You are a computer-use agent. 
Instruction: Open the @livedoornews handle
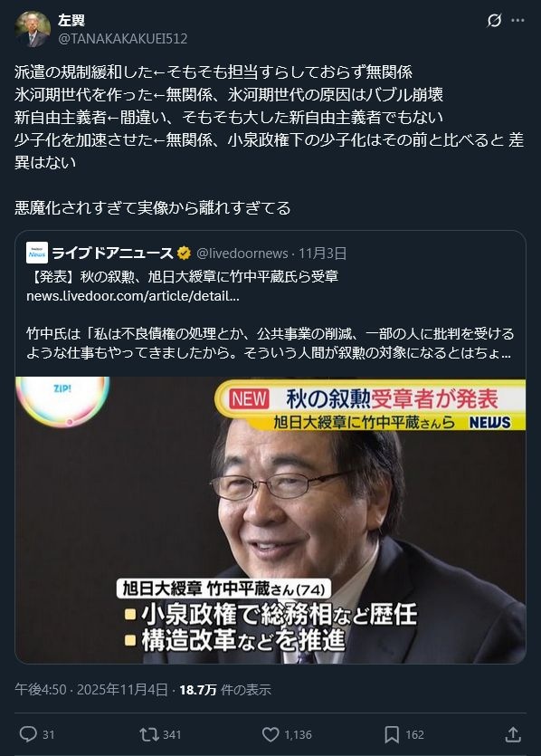click(x=242, y=254)
